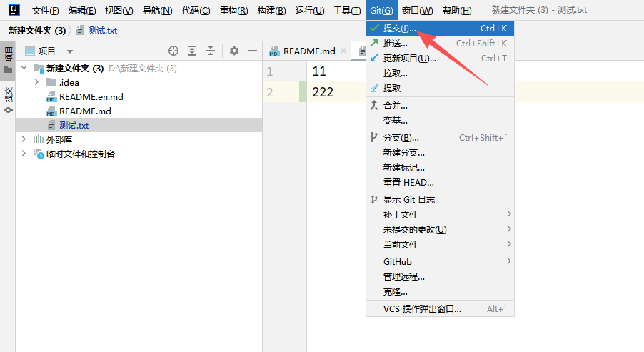
Task: Open project panel settings gear
Action: [x=234, y=51]
